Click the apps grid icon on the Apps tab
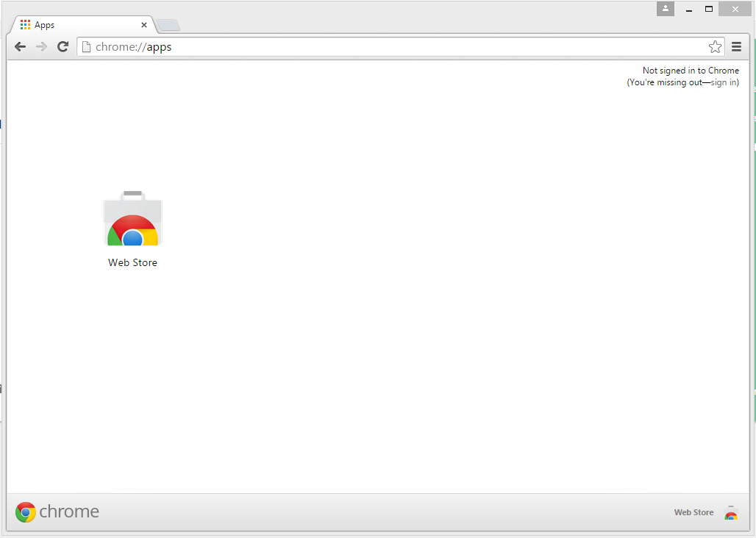Viewport: 756px width, 538px height. coord(26,24)
